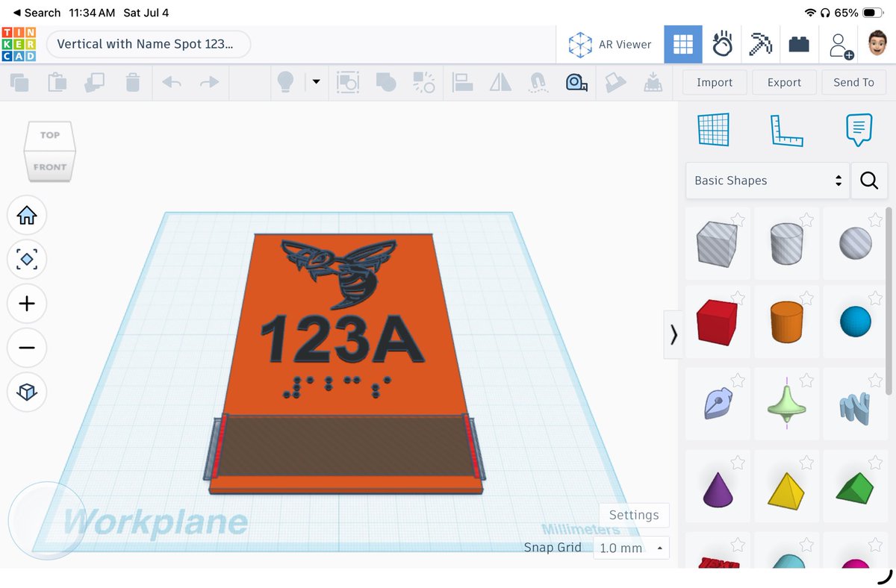Click the Show All light bulb icon

[284, 82]
